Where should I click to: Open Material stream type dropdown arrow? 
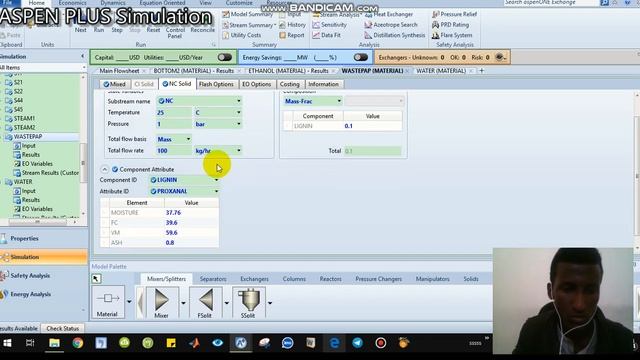point(129,302)
